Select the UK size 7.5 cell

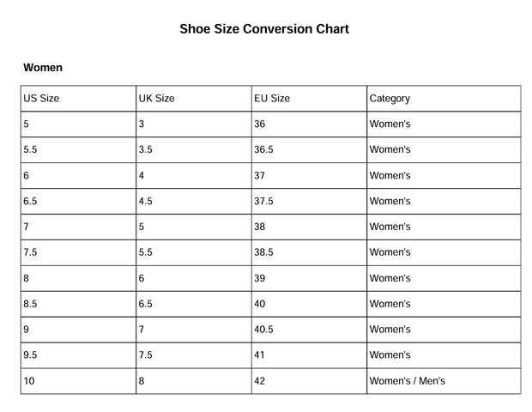[146, 356]
